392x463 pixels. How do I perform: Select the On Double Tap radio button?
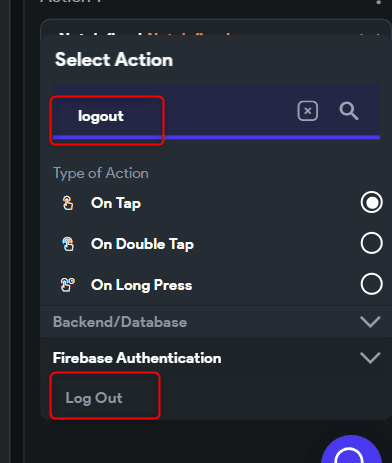click(371, 243)
